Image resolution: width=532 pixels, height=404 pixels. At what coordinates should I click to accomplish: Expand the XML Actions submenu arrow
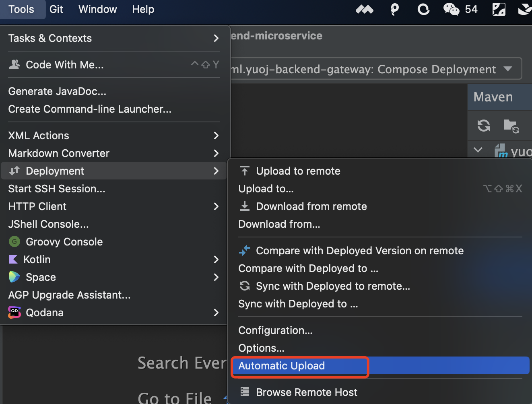[216, 136]
